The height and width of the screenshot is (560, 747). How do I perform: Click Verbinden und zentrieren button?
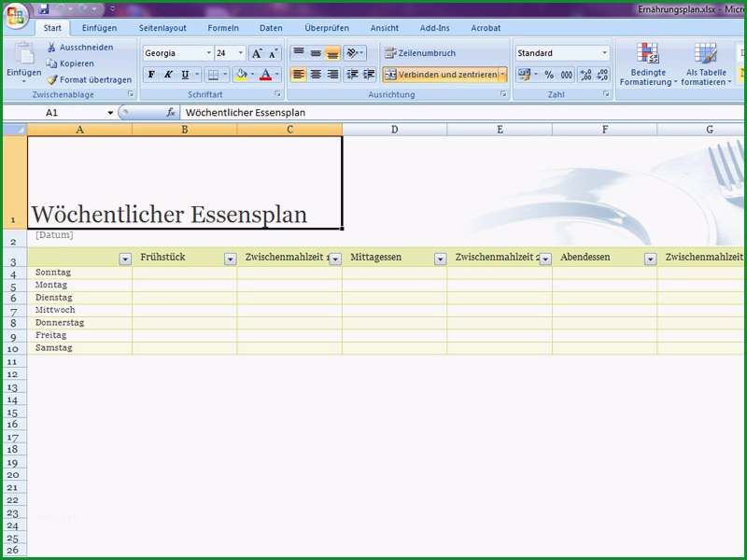[x=441, y=75]
